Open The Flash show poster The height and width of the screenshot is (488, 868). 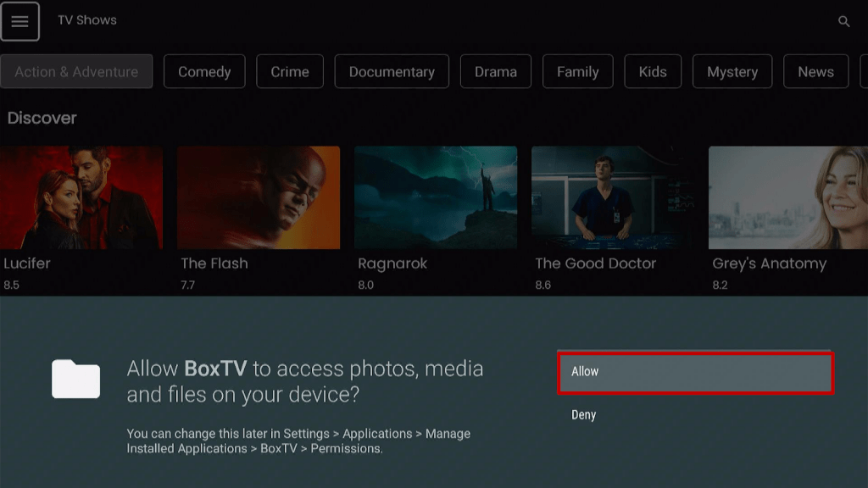[x=259, y=197]
